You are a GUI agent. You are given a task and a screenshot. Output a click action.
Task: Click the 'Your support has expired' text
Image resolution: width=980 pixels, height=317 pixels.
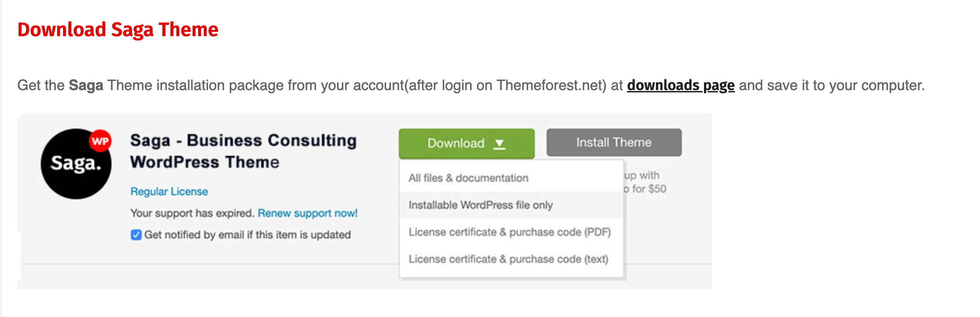point(192,213)
